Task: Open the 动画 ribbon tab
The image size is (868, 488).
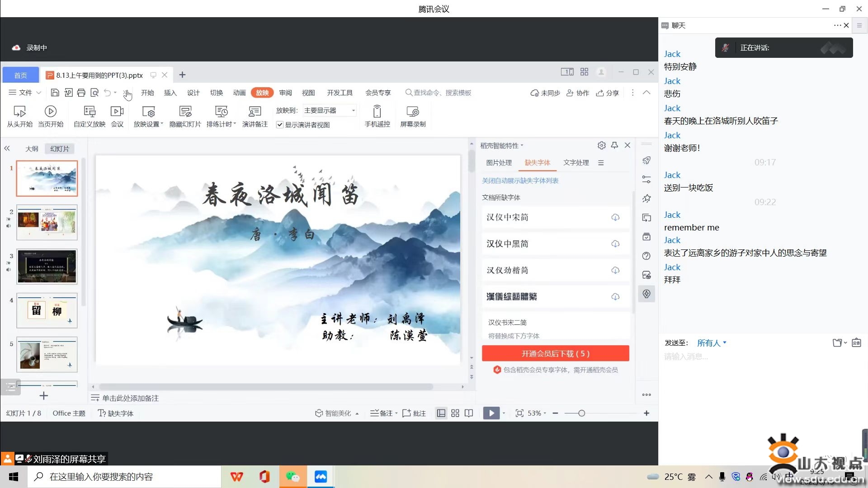Action: point(239,93)
